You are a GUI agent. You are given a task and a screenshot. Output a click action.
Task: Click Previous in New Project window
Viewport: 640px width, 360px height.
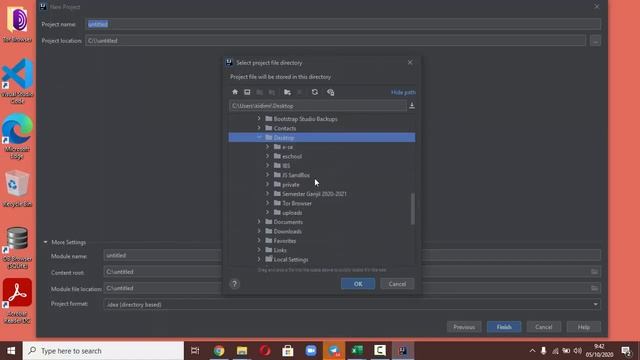tap(464, 327)
